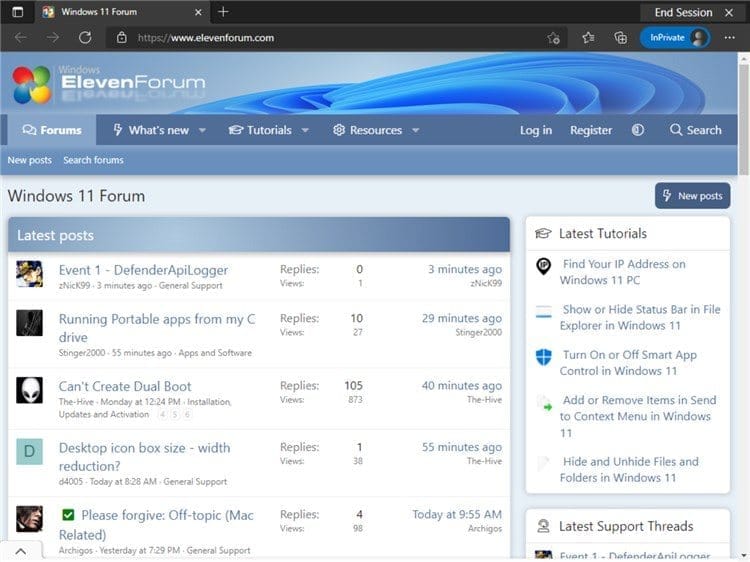750x562 pixels.
Task: Click the browser back arrow
Action: coord(21,37)
